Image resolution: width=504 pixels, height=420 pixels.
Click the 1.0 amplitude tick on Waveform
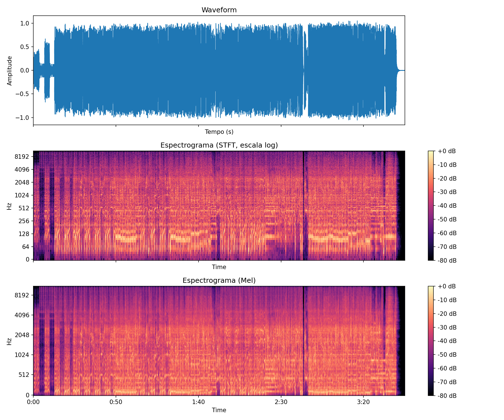tap(25, 23)
